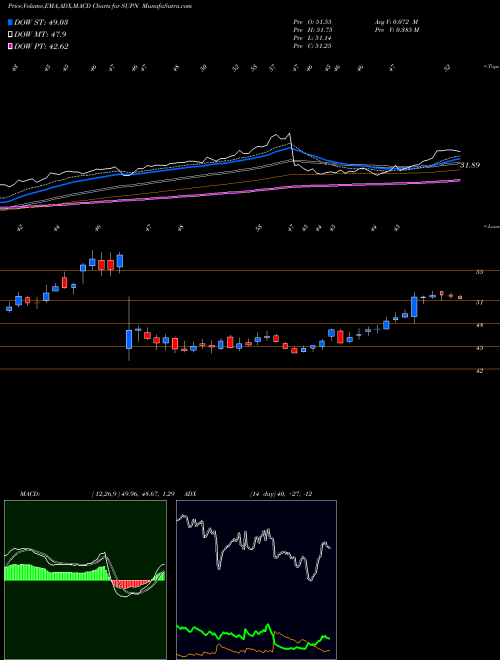Click the white DOW MT legend swatch

[x=10, y=35]
